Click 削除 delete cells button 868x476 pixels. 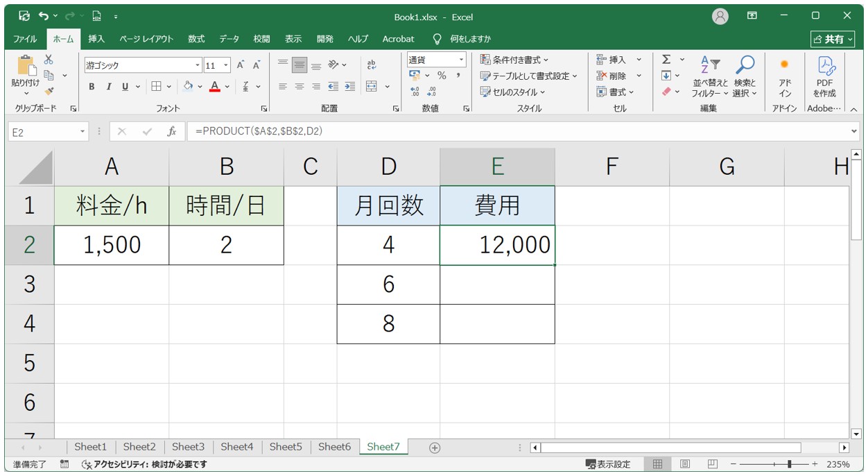coord(613,76)
